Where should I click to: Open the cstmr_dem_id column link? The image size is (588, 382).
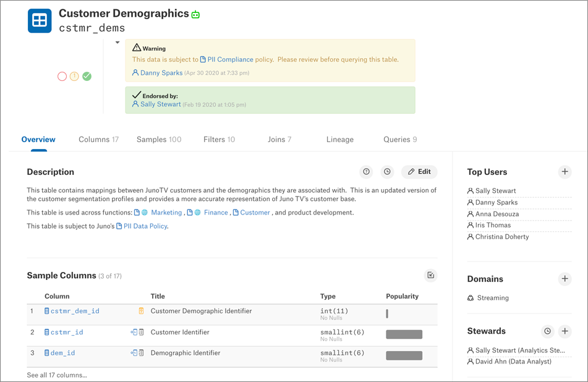pyautogui.click(x=75, y=312)
